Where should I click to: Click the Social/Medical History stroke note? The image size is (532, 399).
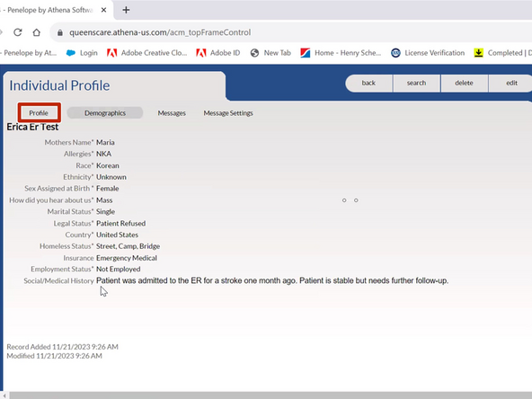pos(272,280)
